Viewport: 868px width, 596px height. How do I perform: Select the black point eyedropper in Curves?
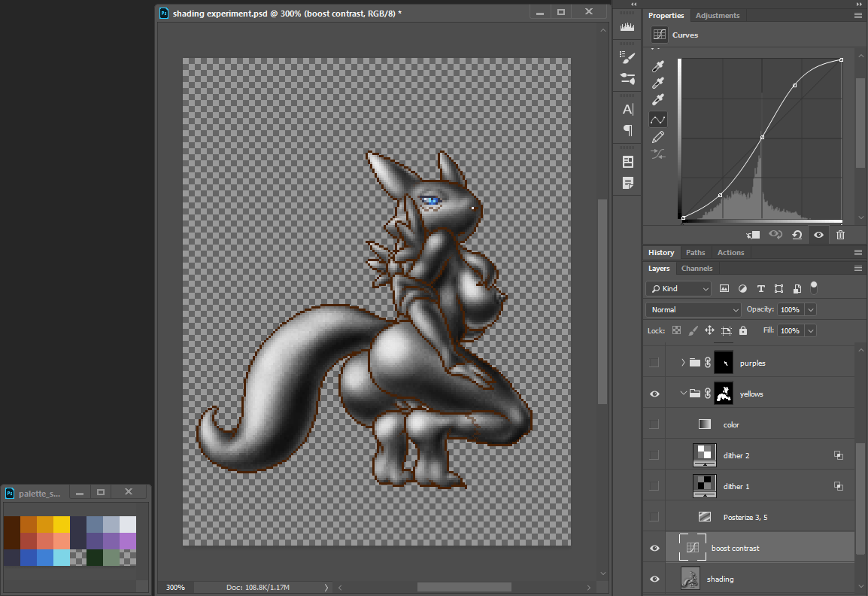(658, 66)
